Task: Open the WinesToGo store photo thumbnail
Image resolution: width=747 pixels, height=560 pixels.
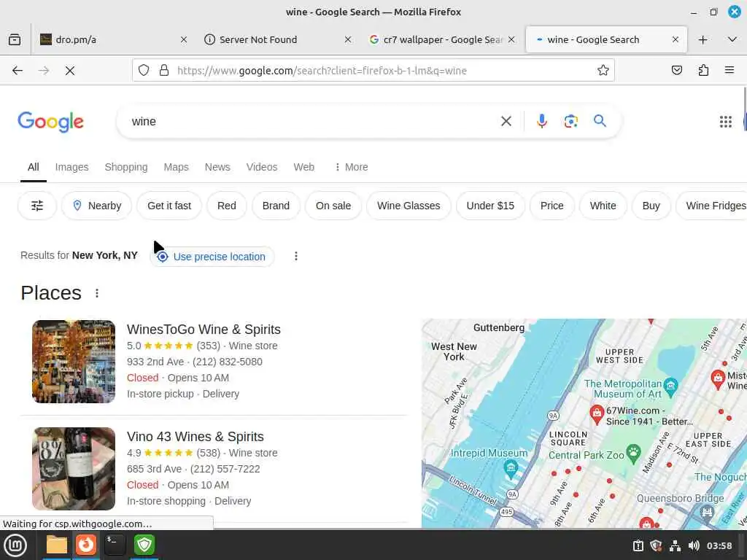Action: [74, 362]
